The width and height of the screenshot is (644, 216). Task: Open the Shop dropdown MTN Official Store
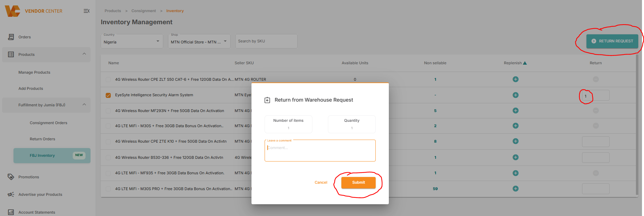[x=199, y=41]
